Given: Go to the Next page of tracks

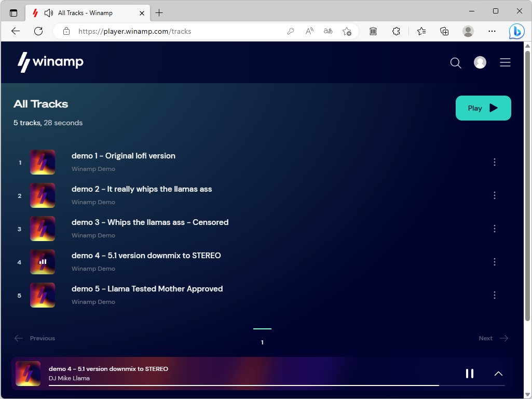Looking at the screenshot, I should coord(493,338).
